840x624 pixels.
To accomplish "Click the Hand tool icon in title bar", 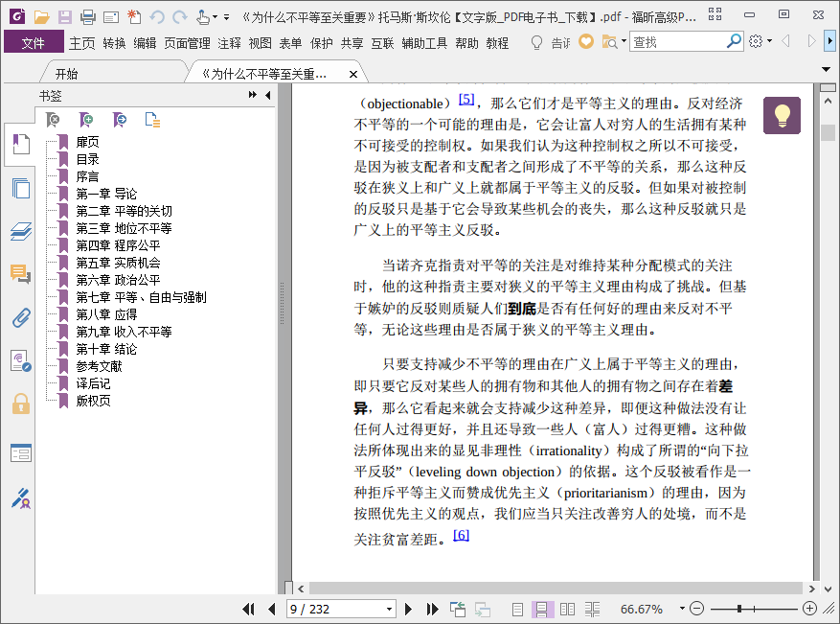I will coord(203,17).
